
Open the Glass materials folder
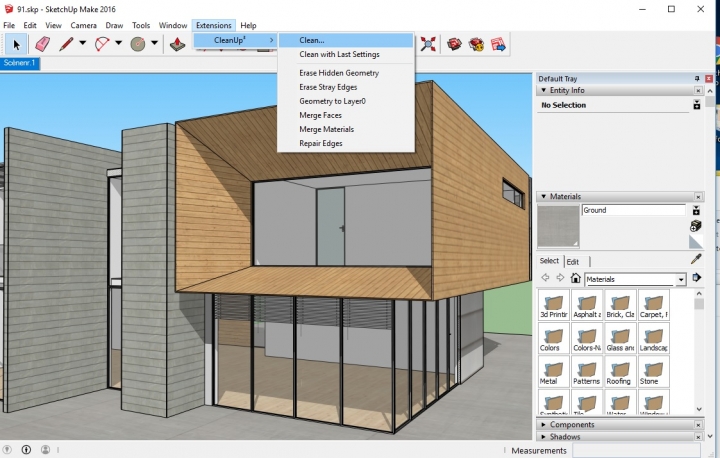[620, 339]
